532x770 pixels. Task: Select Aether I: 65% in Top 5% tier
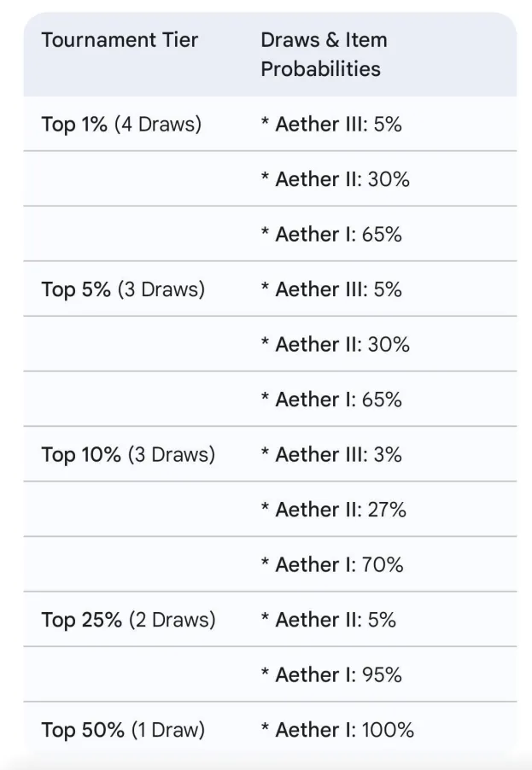(x=331, y=400)
